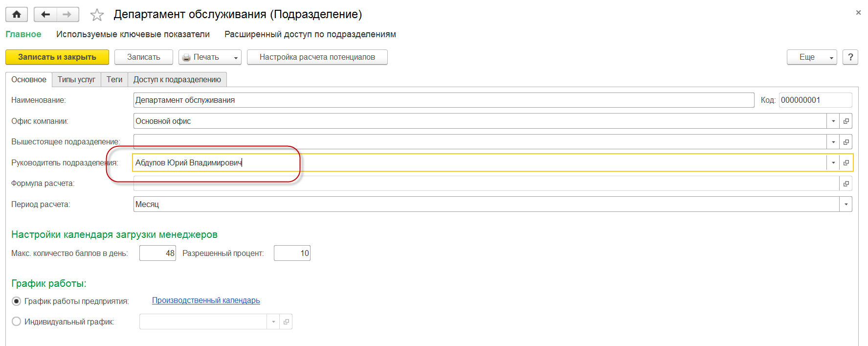868x346 pixels.
Task: Select Индивидуальный график radio button
Action: click(x=16, y=322)
